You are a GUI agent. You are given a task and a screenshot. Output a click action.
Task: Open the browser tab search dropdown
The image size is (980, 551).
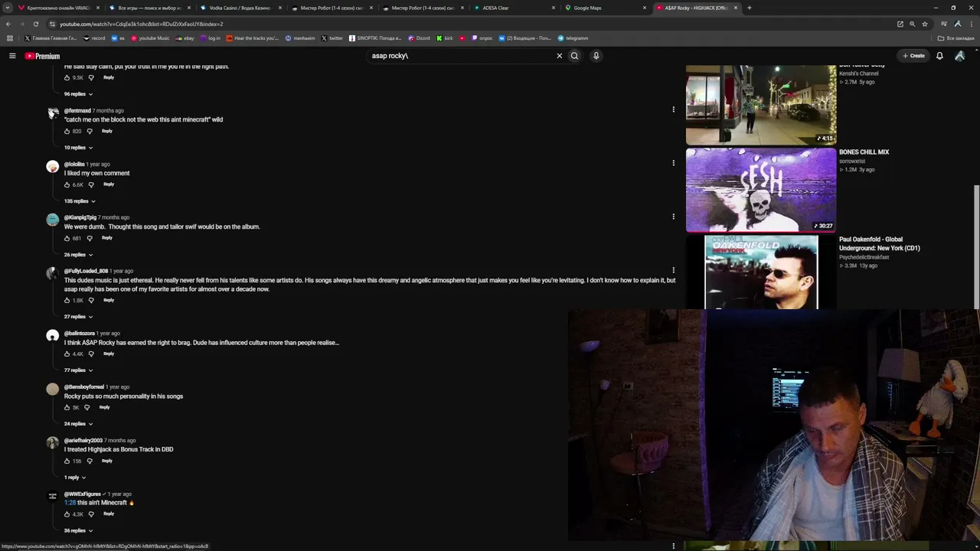coord(7,8)
